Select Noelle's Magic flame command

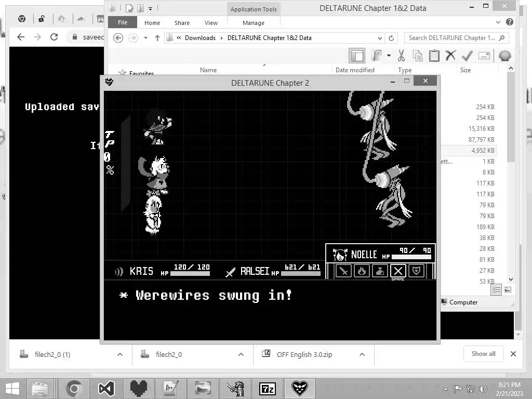coord(362,271)
